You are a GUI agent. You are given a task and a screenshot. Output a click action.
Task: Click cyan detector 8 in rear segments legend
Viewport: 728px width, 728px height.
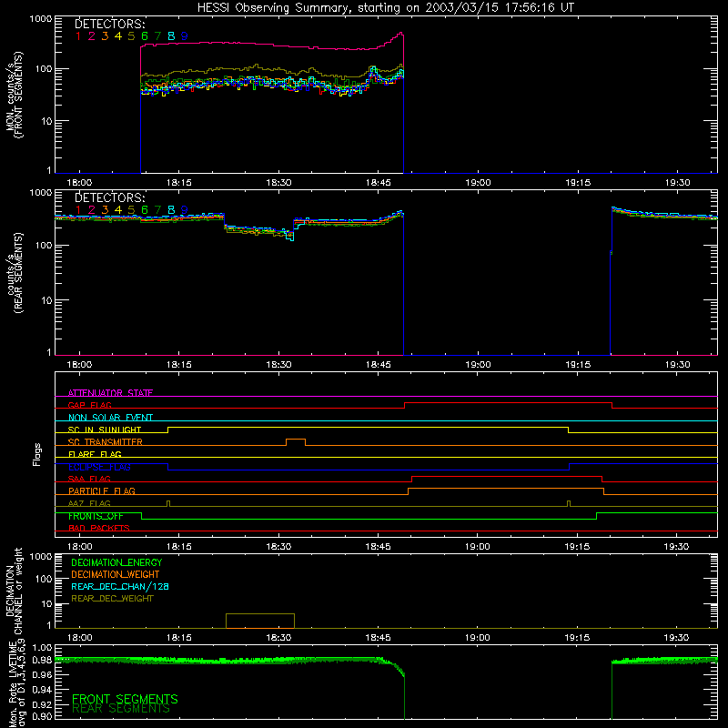(x=171, y=210)
